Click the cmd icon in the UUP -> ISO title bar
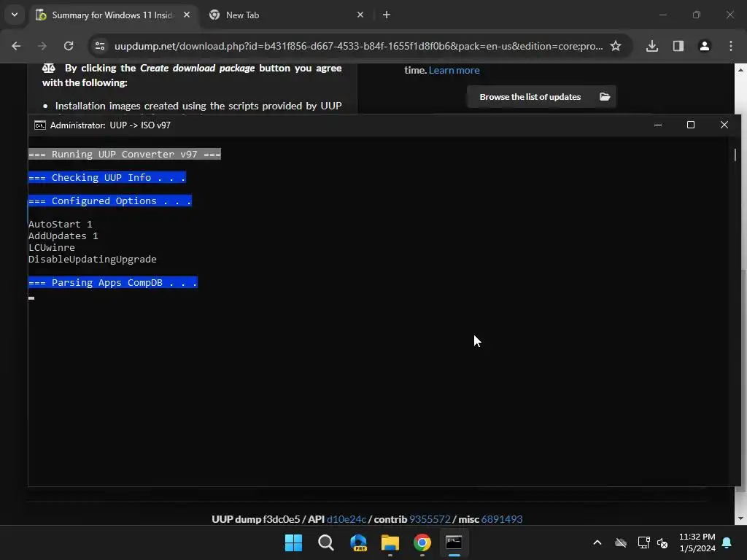The image size is (747, 560). [x=40, y=125]
